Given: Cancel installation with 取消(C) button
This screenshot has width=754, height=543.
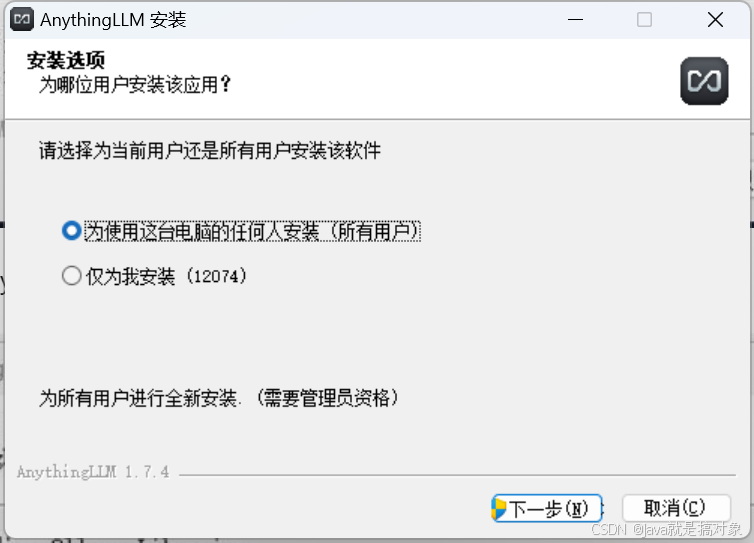Looking at the screenshot, I should (676, 508).
